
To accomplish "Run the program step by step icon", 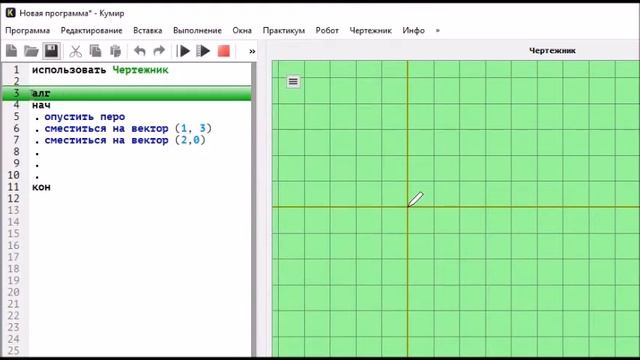I will [203, 51].
